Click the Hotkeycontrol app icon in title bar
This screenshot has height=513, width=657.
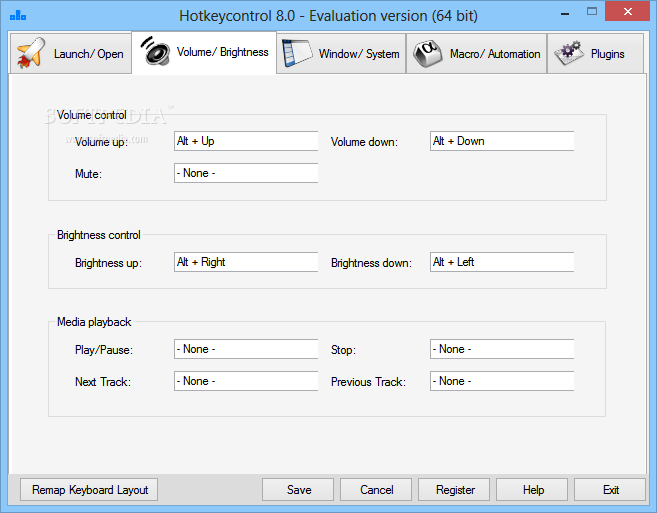click(x=18, y=16)
